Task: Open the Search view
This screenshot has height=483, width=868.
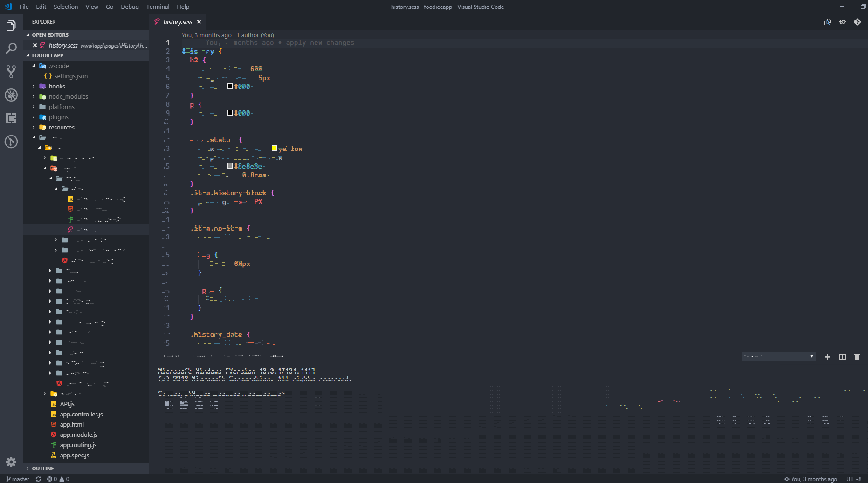Action: [x=11, y=48]
